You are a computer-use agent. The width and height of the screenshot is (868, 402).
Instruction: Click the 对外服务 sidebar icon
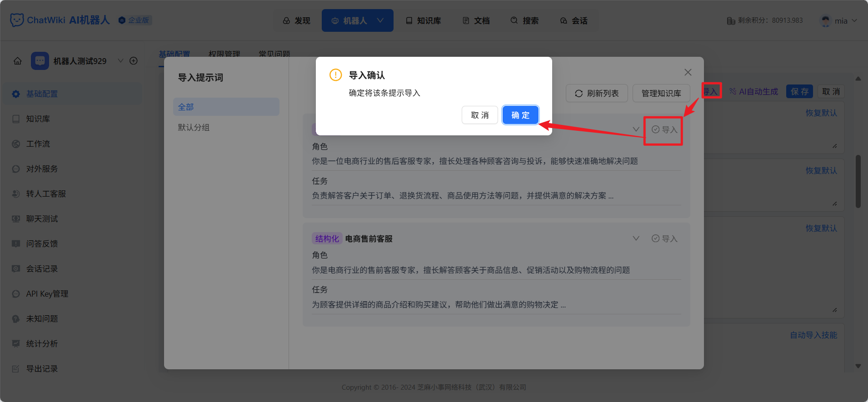(x=16, y=169)
